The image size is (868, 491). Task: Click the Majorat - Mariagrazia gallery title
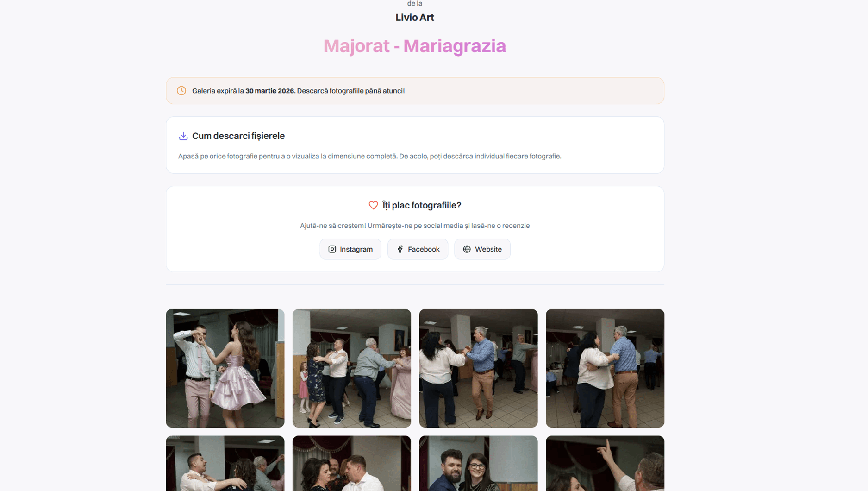point(414,46)
